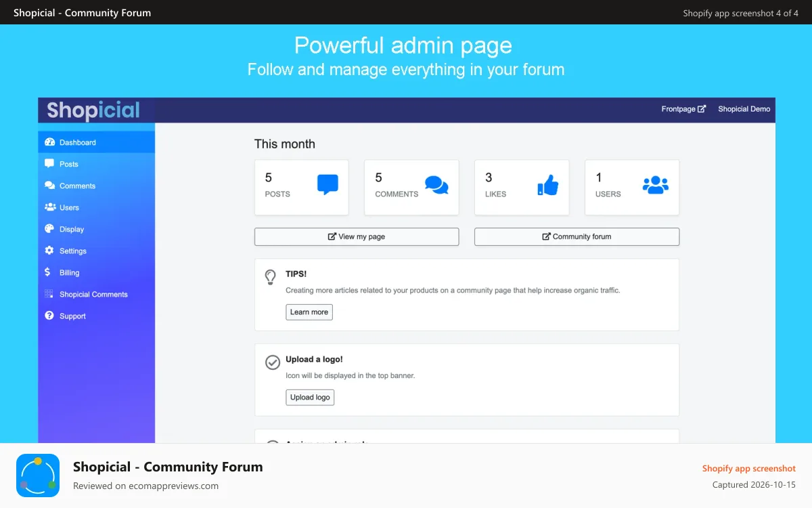Click 'Reviewed on ecomappreviews.com' text
The width and height of the screenshot is (812, 508).
point(145,486)
